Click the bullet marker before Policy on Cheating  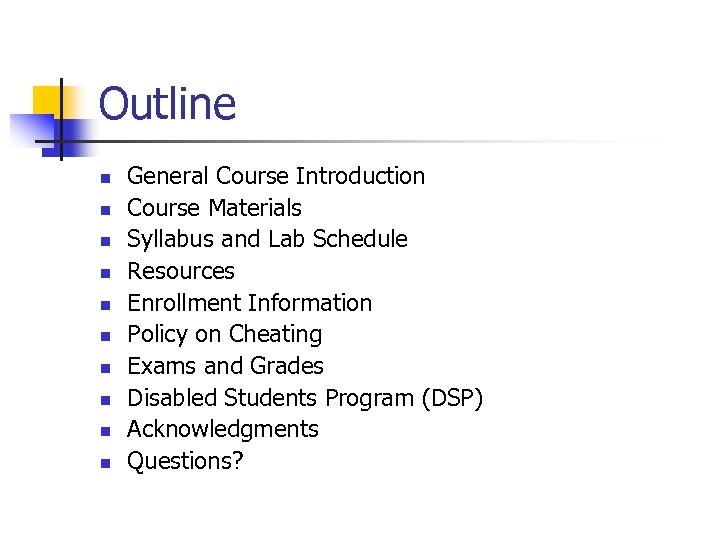103,336
